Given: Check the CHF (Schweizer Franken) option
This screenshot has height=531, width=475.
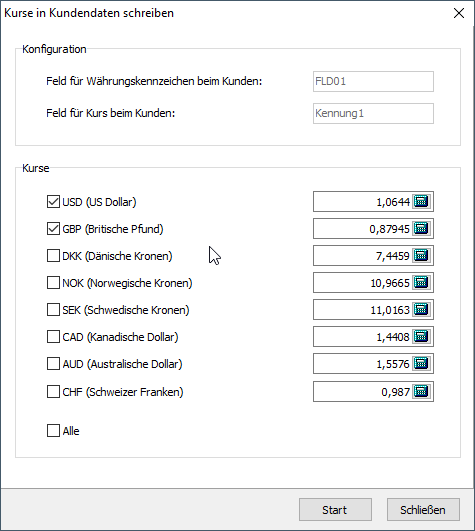Looking at the screenshot, I should pyautogui.click(x=53, y=392).
